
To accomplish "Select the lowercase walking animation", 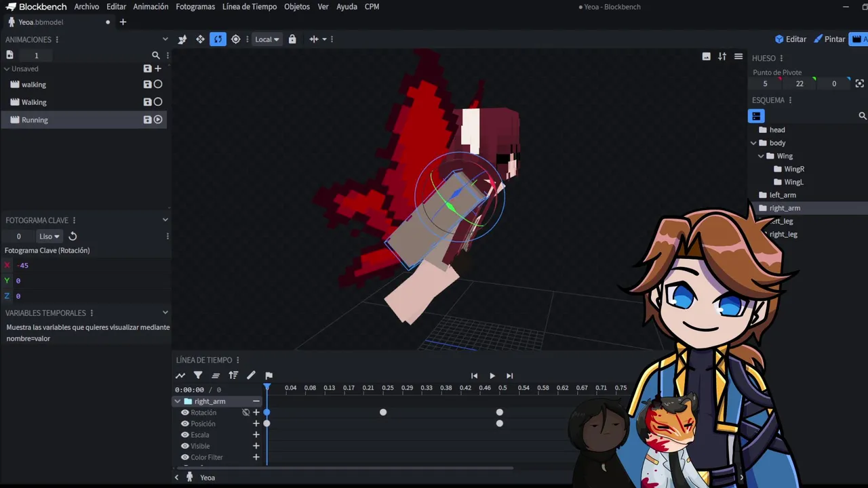I will click(x=85, y=84).
